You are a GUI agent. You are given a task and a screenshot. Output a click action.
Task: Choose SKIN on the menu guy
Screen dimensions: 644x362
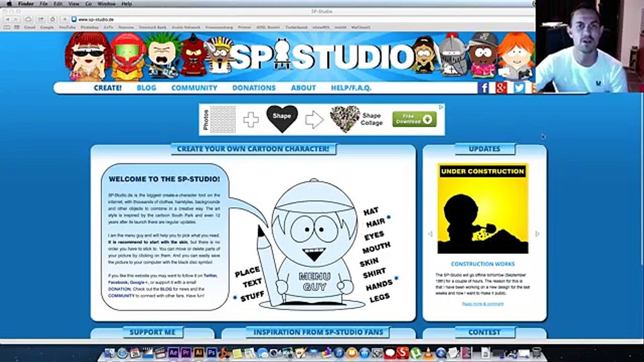[x=369, y=262]
